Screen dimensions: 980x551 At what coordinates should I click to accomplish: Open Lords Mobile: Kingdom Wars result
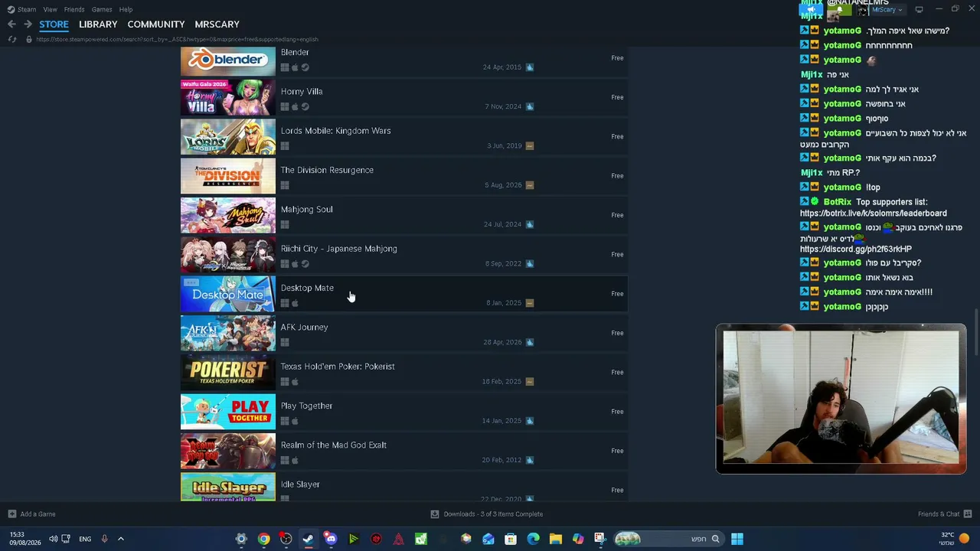coord(404,138)
